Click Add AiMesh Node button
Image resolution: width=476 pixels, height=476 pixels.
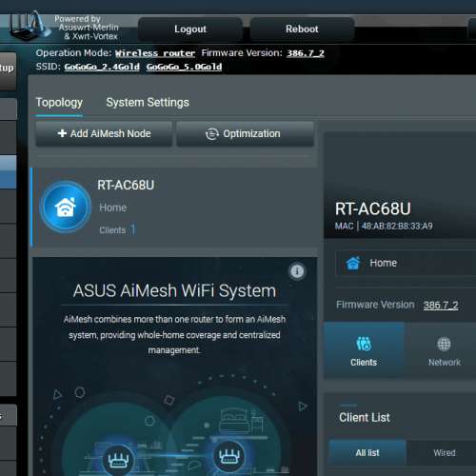pyautogui.click(x=104, y=133)
